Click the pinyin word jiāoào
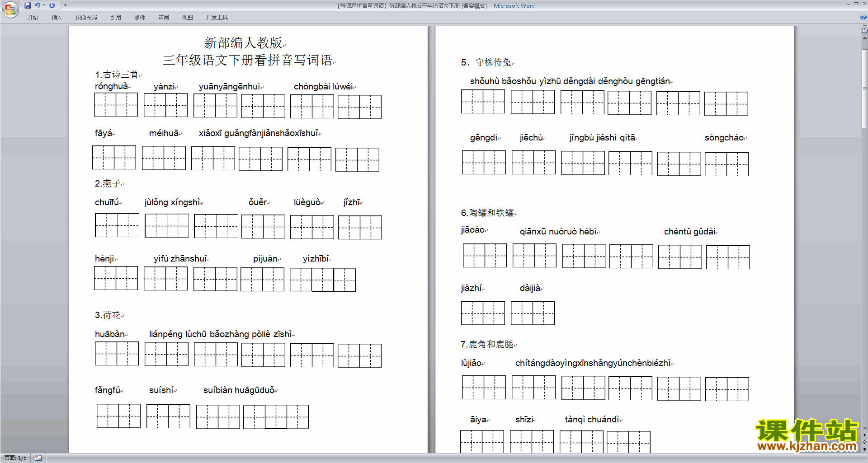Image resolution: width=868 pixels, height=463 pixels. coord(473,230)
